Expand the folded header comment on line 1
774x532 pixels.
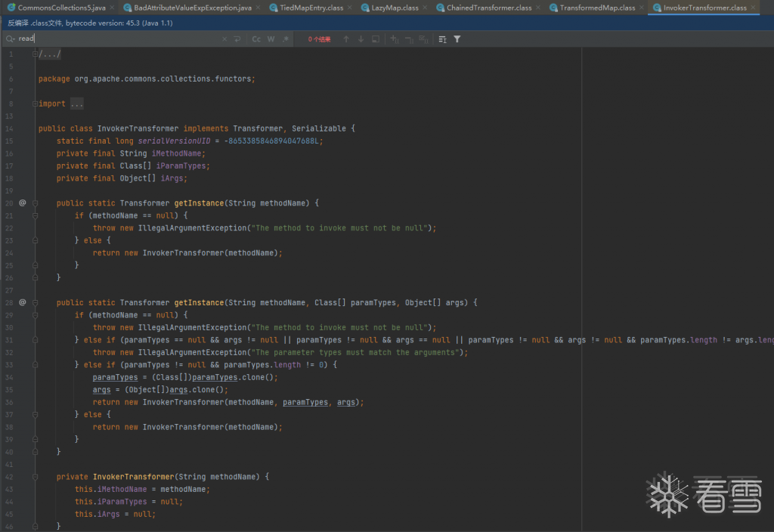[x=35, y=54]
